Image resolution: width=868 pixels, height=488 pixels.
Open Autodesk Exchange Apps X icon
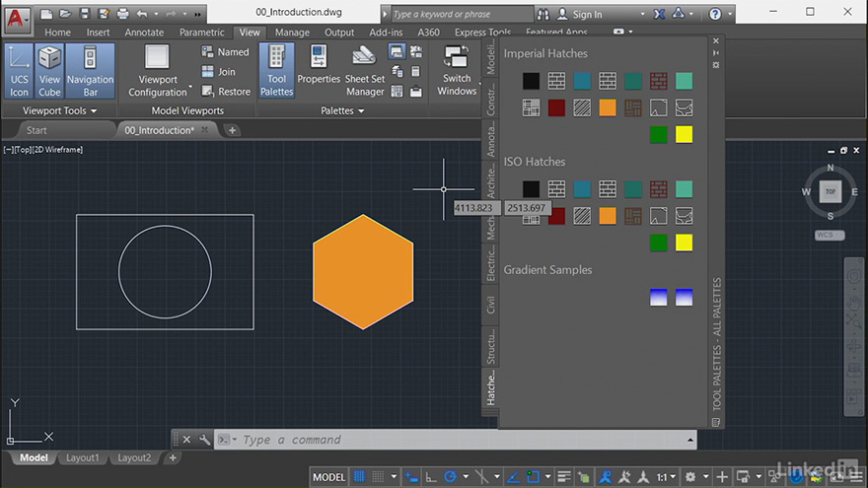tap(659, 14)
